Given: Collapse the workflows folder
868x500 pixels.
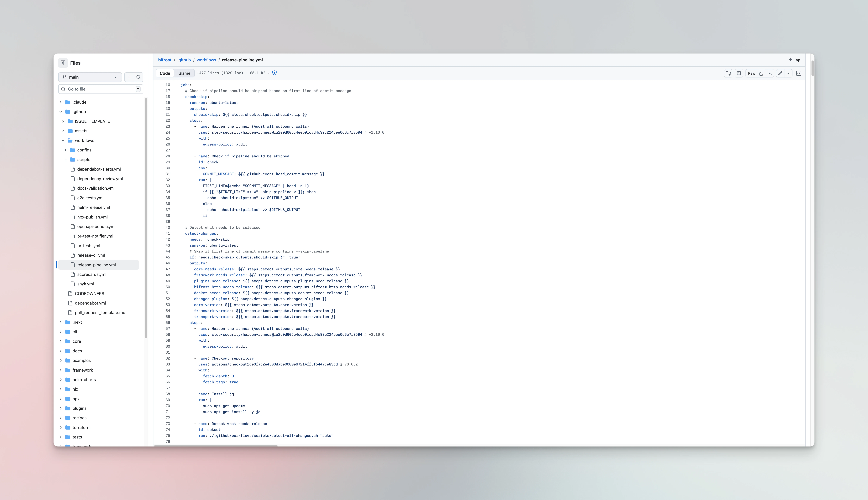Looking at the screenshot, I should 63,140.
